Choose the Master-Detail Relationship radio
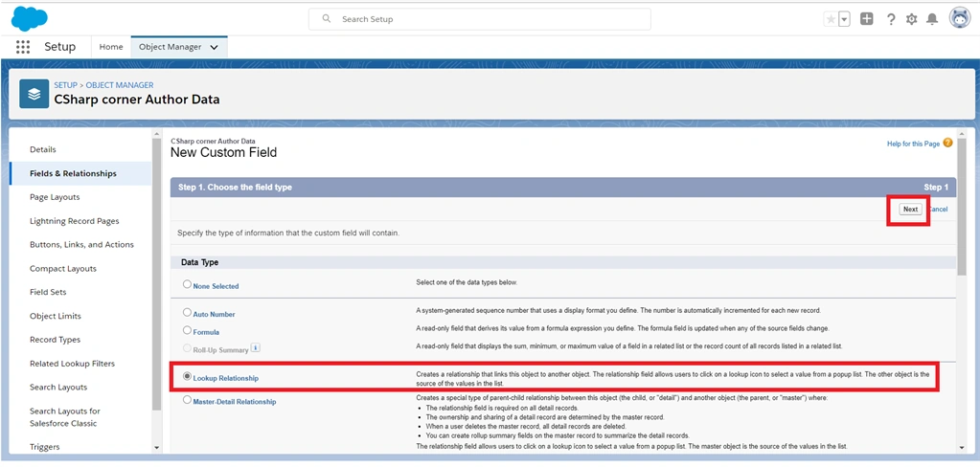The image size is (980, 467). click(187, 400)
